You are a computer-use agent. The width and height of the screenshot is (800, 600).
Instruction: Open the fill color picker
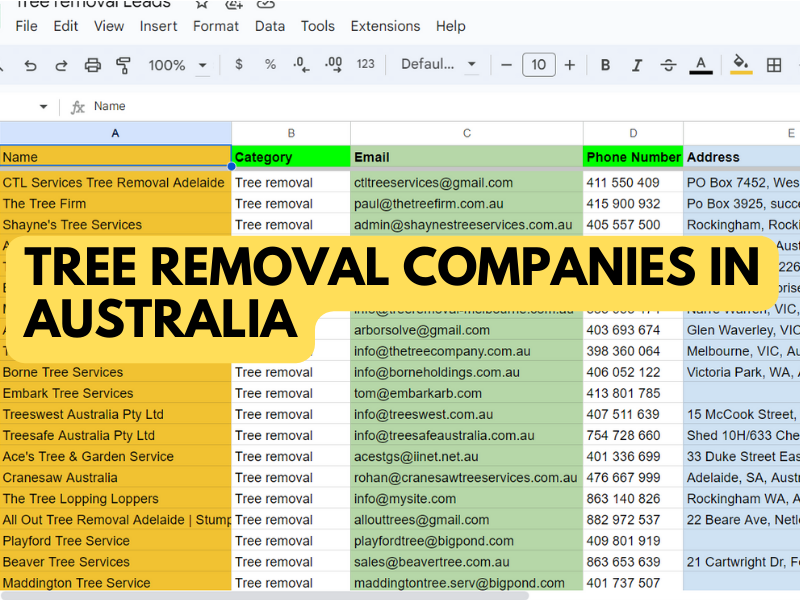(741, 65)
